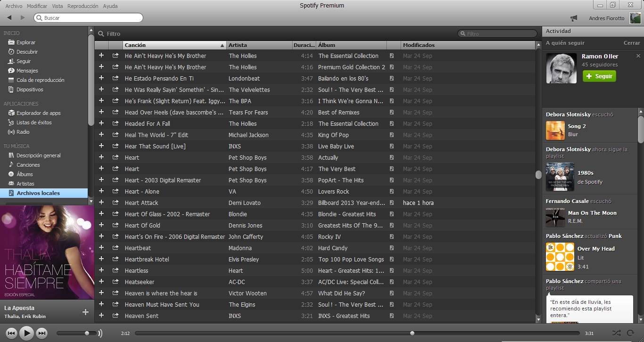Viewport: 644px width, 342px height.
Task: Add 'Heart Attack' with its plus icon
Action: pos(101,203)
